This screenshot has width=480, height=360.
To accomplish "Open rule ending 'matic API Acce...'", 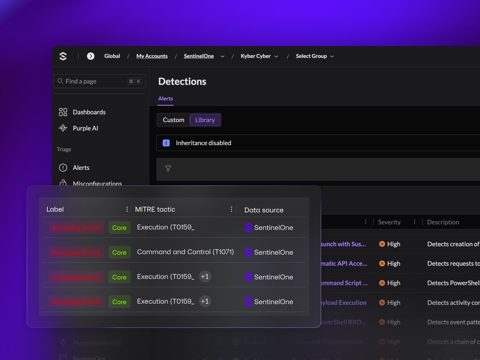I will tap(344, 264).
